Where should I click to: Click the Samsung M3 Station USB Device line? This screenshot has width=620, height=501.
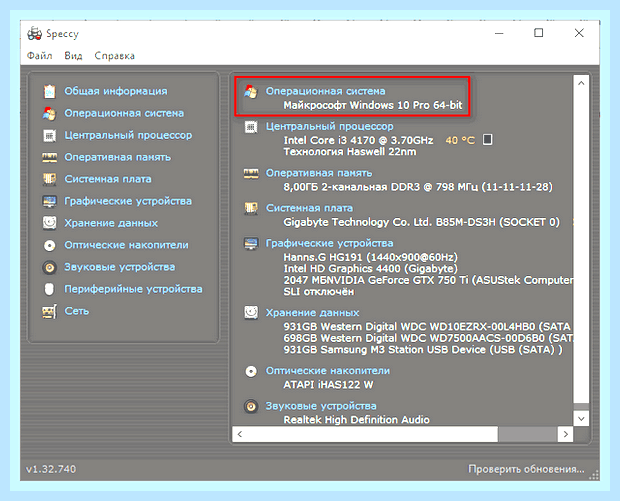[x=423, y=350]
